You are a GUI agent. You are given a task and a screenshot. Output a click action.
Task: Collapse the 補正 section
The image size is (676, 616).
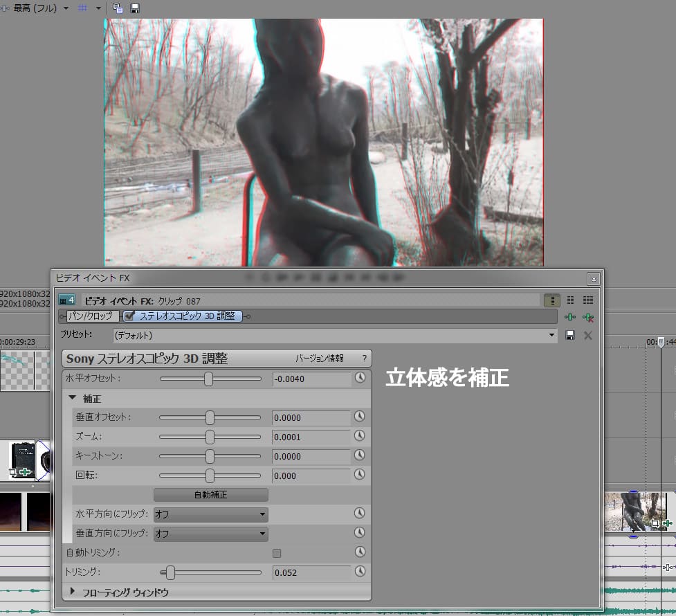(x=72, y=399)
